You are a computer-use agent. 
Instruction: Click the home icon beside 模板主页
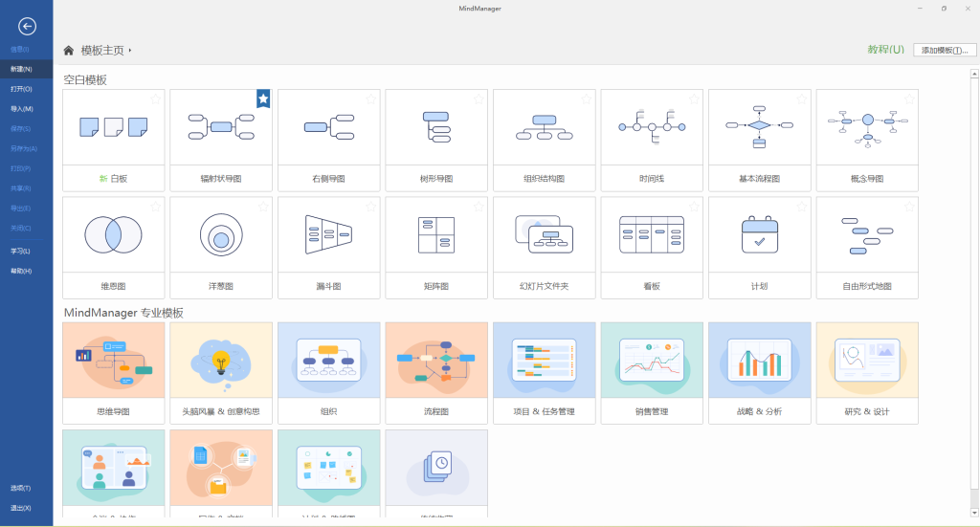(69, 50)
